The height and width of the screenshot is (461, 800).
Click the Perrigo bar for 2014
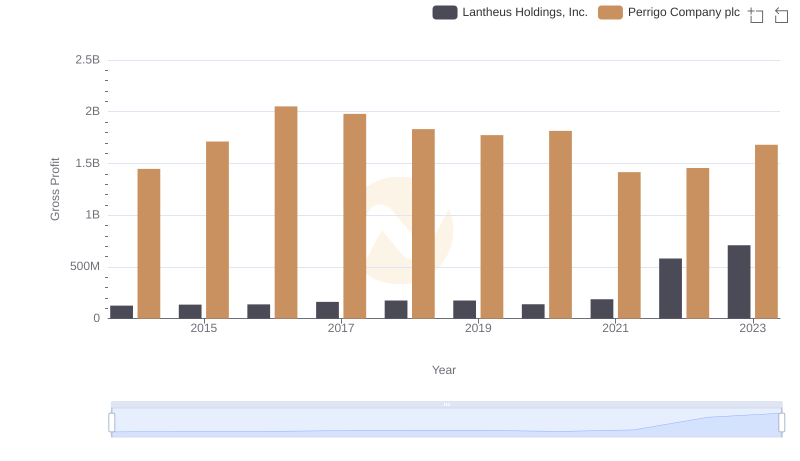click(148, 243)
